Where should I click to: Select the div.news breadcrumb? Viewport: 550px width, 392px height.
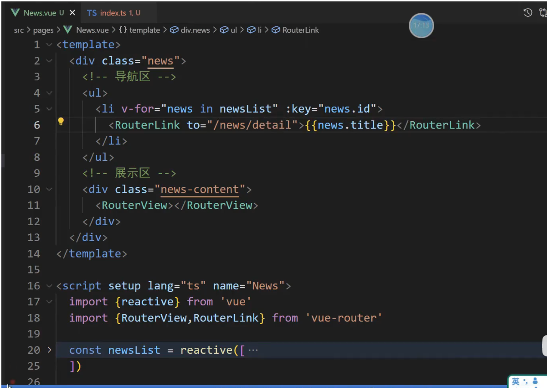[195, 30]
